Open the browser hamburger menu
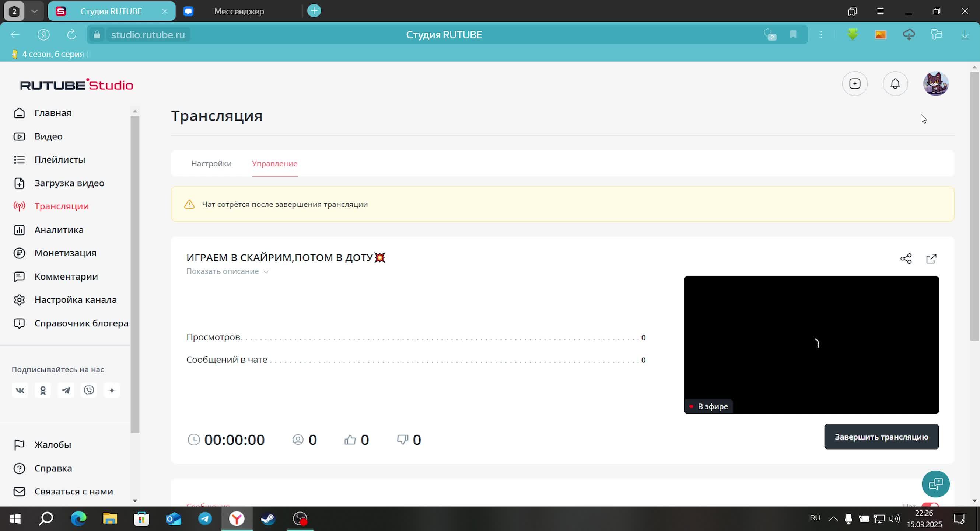The image size is (980, 531). pos(880,11)
